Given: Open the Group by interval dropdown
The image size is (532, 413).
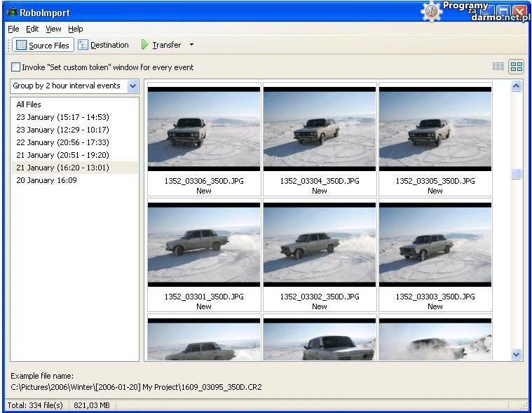Looking at the screenshot, I should pyautogui.click(x=132, y=86).
